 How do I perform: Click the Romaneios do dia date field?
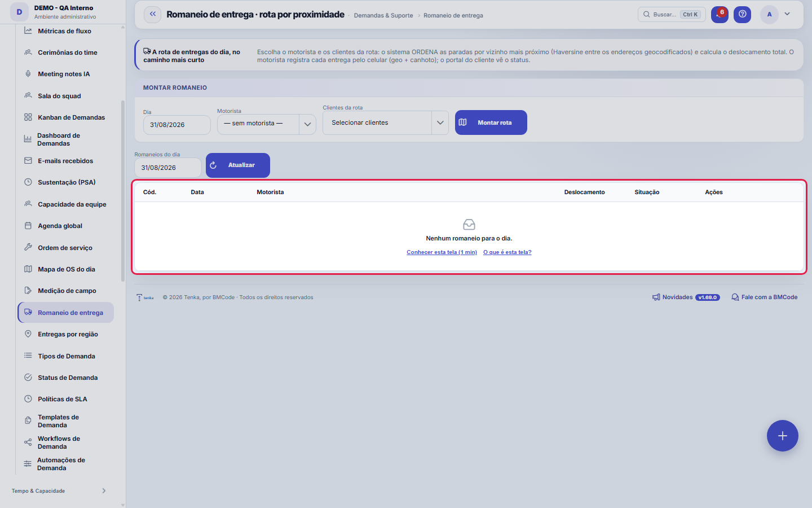point(168,168)
